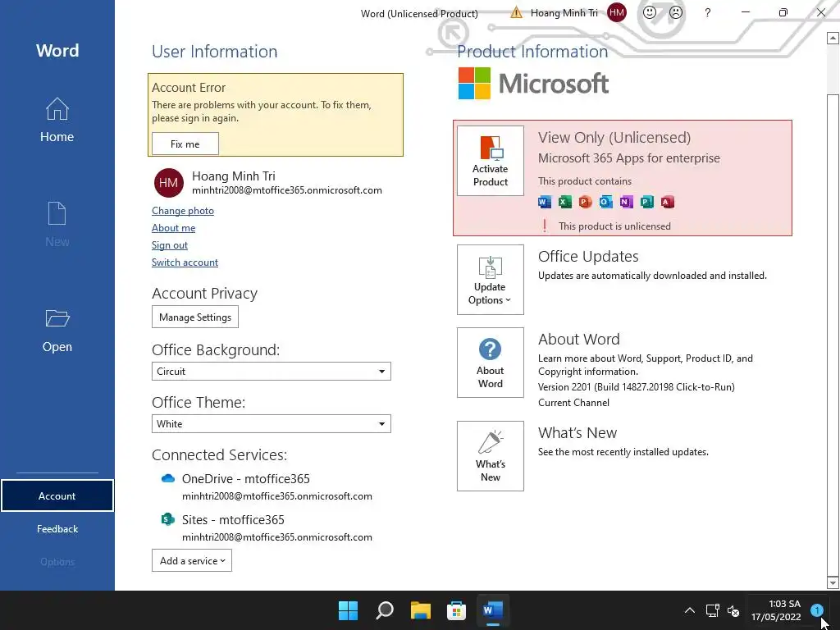
Task: Open the Office Background dropdown
Action: (271, 372)
